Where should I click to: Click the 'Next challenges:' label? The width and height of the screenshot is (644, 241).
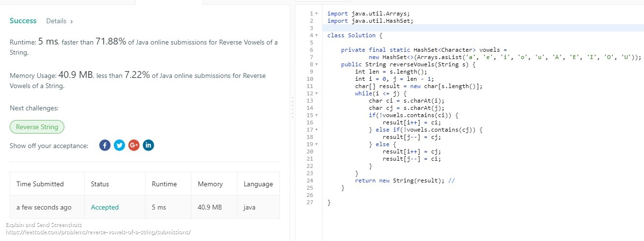coord(34,108)
